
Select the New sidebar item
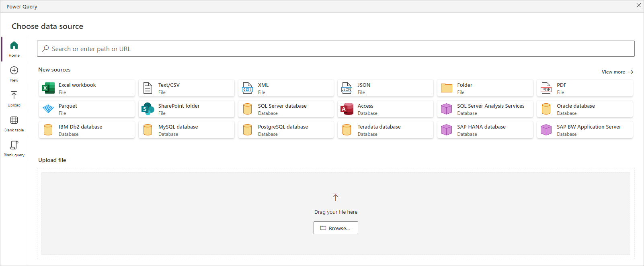coord(14,74)
